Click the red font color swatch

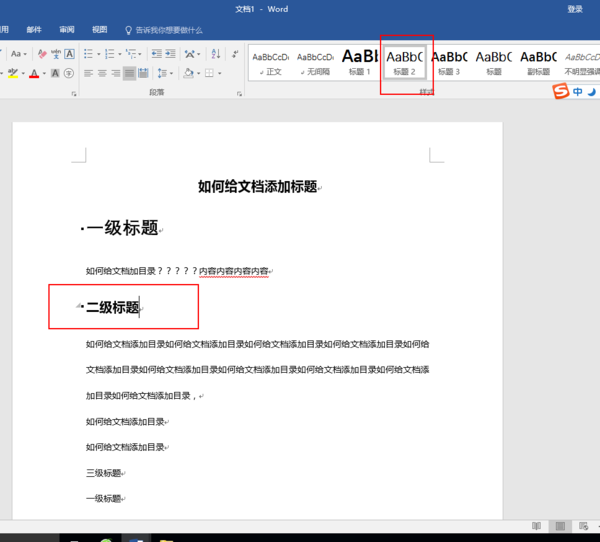tap(34, 73)
